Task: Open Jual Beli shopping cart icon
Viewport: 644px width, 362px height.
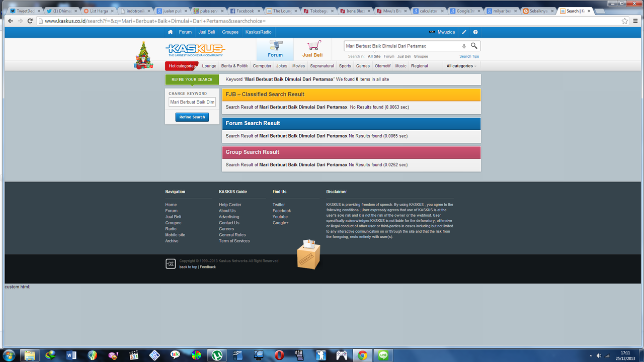Action: click(312, 49)
